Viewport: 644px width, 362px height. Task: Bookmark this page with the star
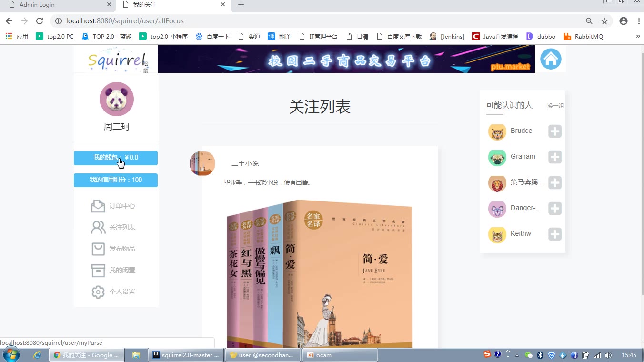tap(604, 21)
